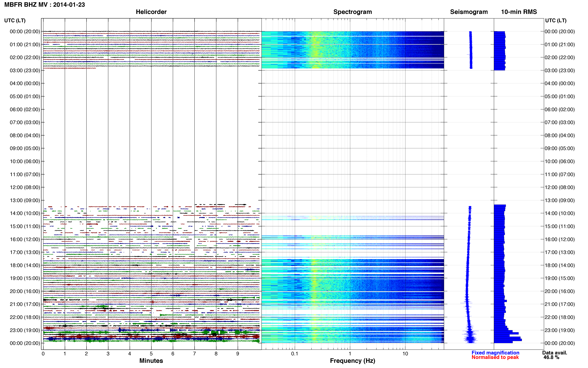The width and height of the screenshot is (588, 368).
Task: Click the 'Frequency (Hz)' x-axis label
Action: point(352,361)
